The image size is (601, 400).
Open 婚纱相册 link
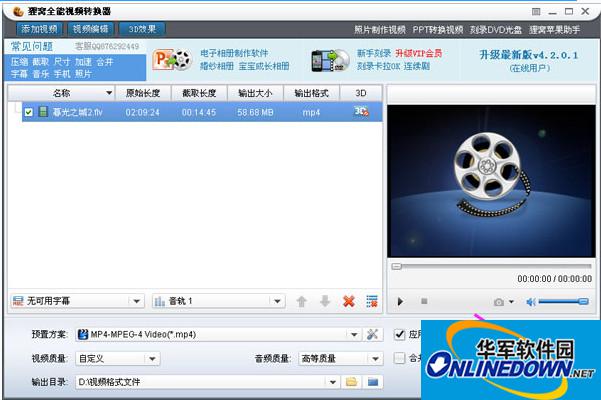tap(217, 66)
